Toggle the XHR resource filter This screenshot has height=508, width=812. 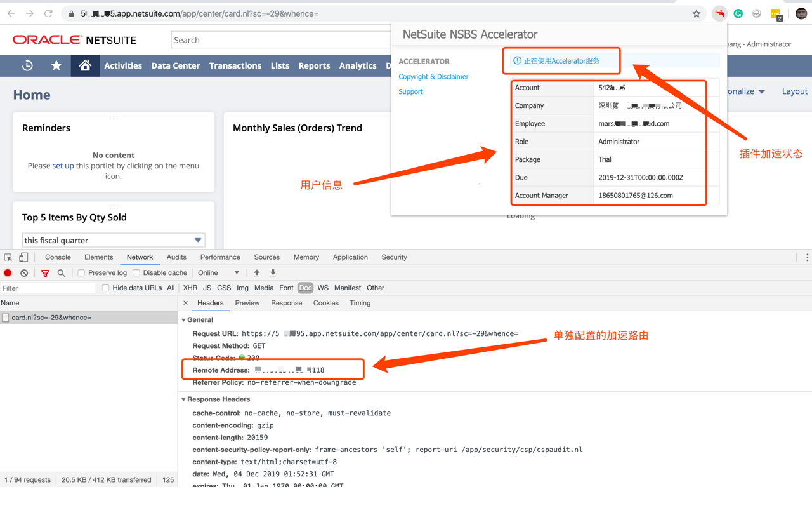point(190,288)
